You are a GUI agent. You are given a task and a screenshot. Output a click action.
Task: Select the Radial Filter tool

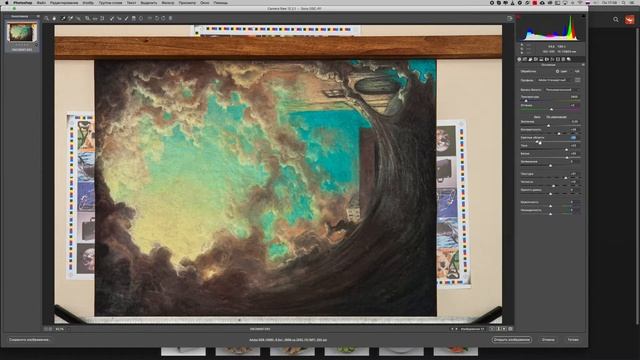point(141,18)
